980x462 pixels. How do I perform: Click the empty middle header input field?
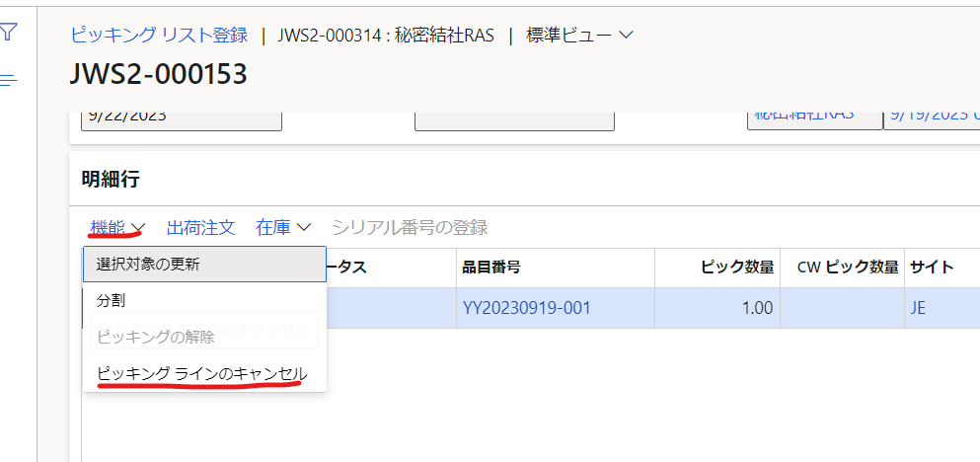514,120
